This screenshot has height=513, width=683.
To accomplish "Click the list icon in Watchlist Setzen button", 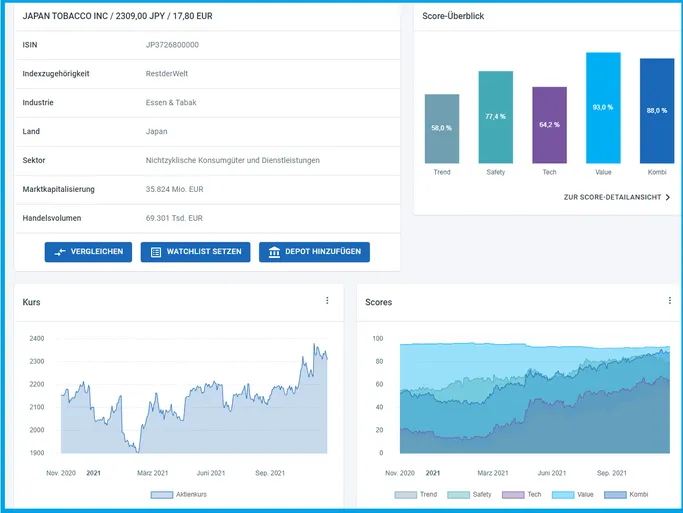I will coord(156,252).
